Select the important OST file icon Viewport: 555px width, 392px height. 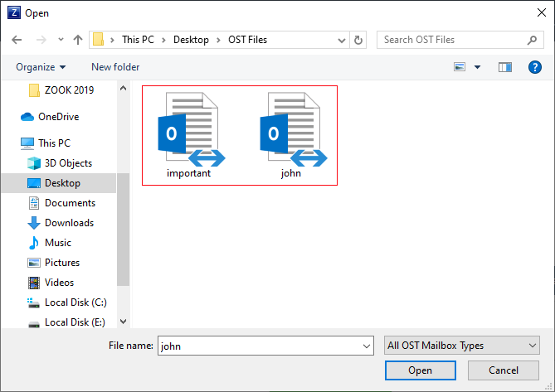[x=191, y=129]
